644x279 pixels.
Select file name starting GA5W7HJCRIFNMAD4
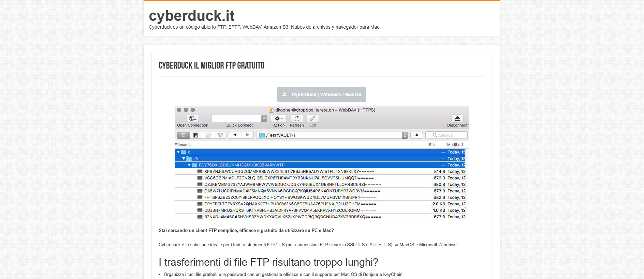(x=292, y=191)
